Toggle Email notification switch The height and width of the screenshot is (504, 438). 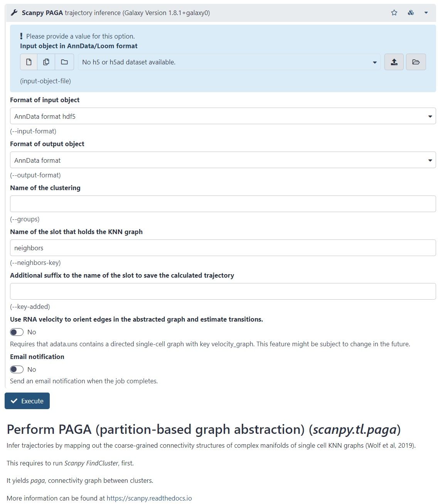(x=17, y=369)
